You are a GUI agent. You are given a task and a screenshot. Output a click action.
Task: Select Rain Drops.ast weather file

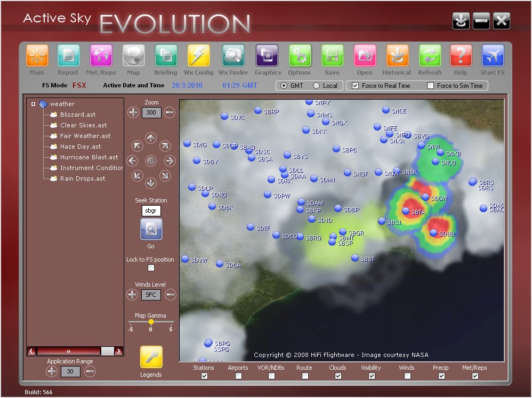pyautogui.click(x=83, y=178)
